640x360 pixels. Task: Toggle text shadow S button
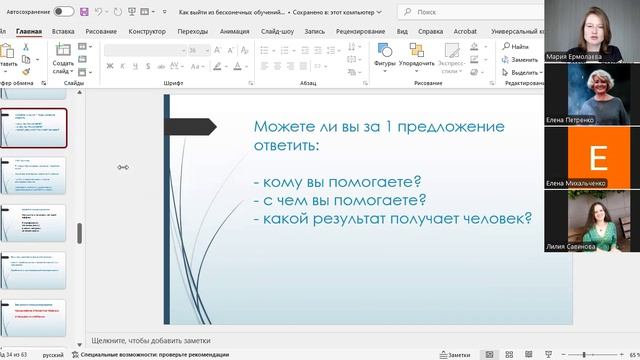pos(148,66)
